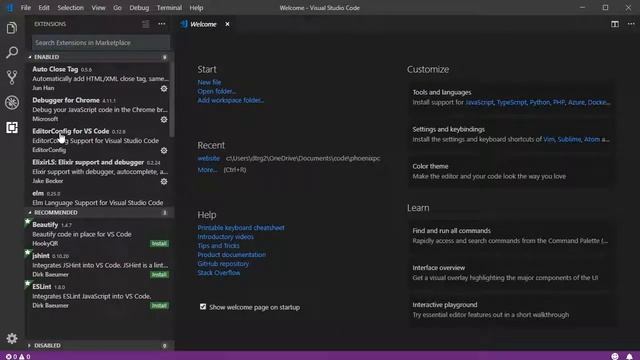Open Printable keyboard cheatsheet link
This screenshot has width=640, height=360.
tap(241, 227)
